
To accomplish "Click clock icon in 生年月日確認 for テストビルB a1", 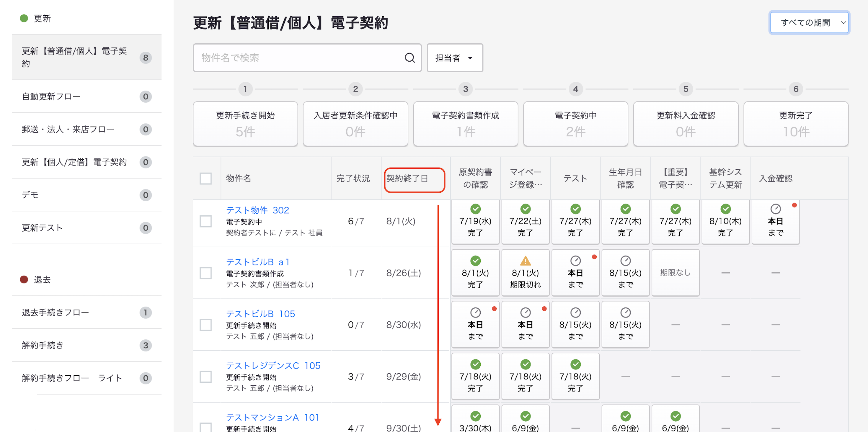I will tap(625, 261).
